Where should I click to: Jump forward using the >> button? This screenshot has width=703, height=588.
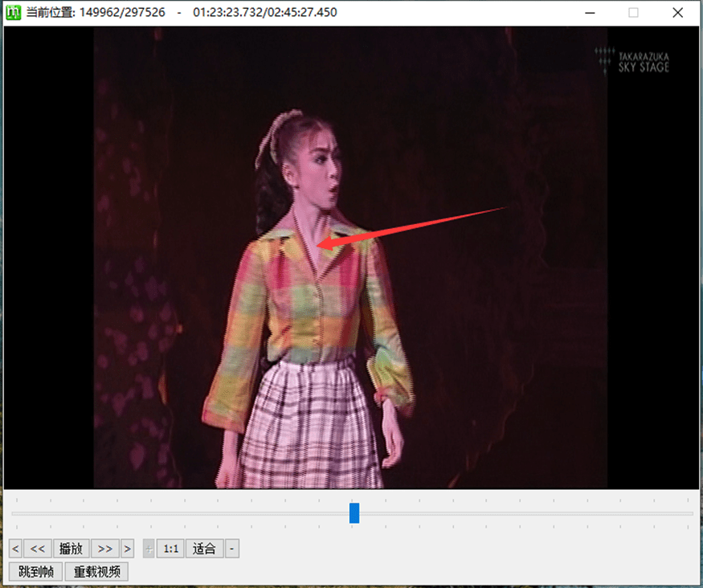pyautogui.click(x=104, y=549)
